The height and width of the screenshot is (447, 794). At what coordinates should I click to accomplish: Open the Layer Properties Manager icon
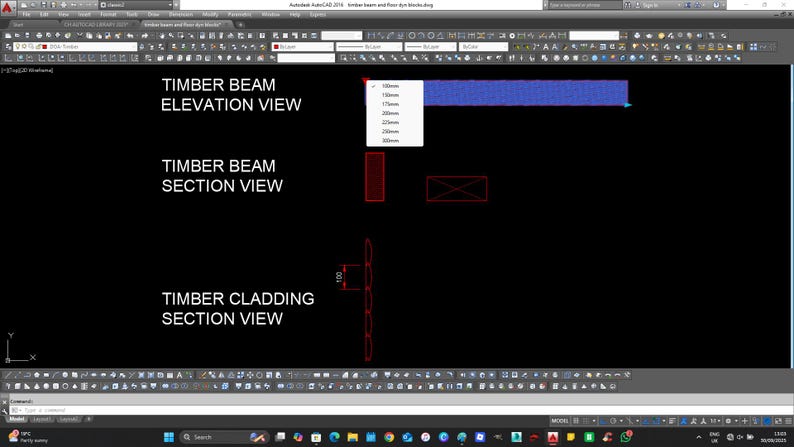coord(8,47)
